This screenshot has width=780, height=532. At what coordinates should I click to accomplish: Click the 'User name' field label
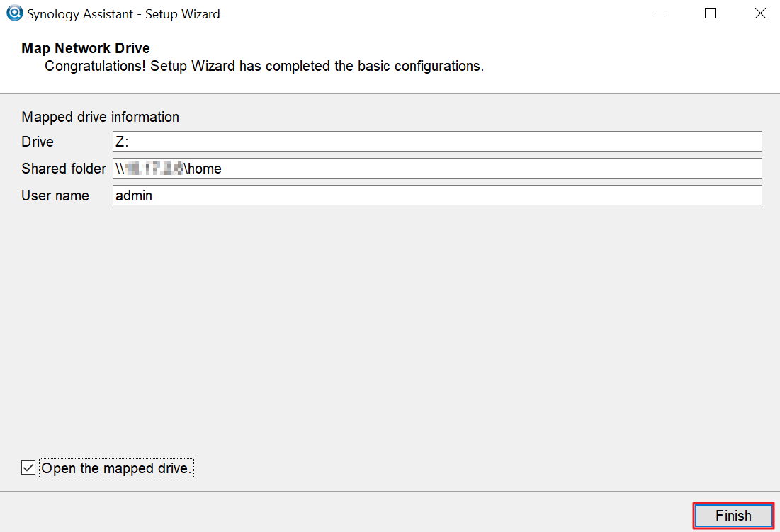(55, 196)
